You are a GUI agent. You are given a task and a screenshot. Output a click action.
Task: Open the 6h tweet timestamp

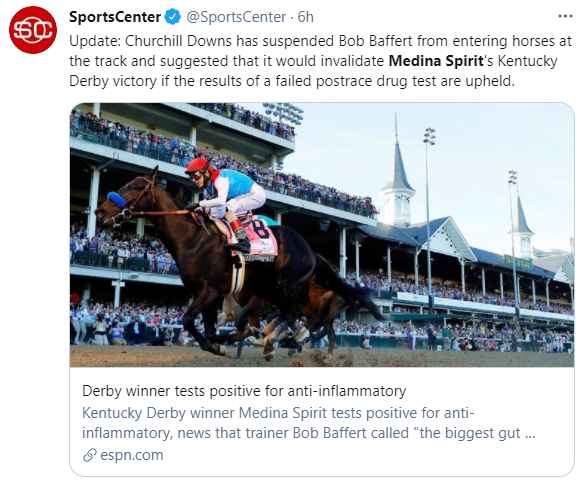[305, 17]
